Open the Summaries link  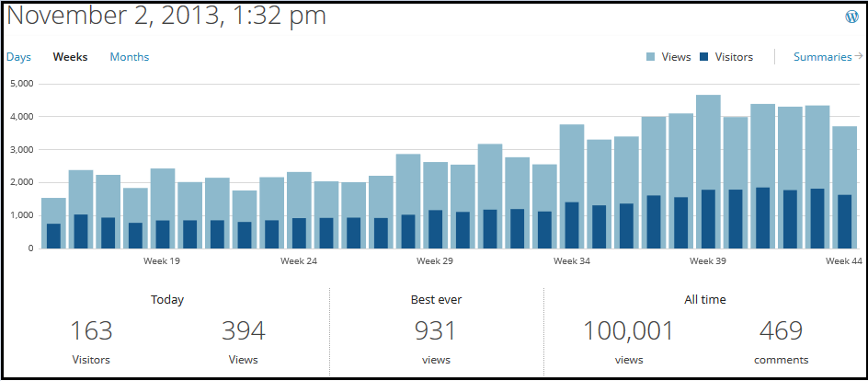point(822,57)
